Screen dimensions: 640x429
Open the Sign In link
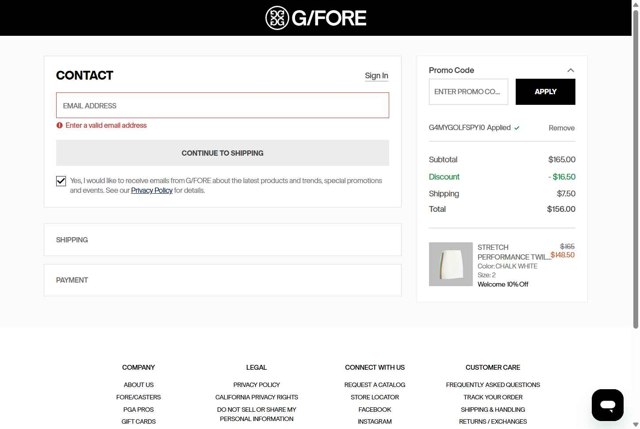pyautogui.click(x=376, y=76)
